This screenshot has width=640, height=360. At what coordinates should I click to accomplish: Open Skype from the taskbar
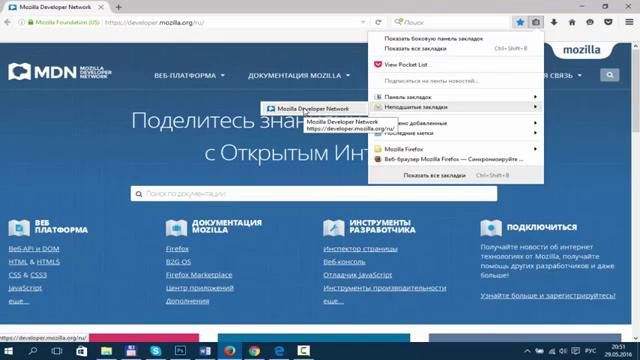156,351
